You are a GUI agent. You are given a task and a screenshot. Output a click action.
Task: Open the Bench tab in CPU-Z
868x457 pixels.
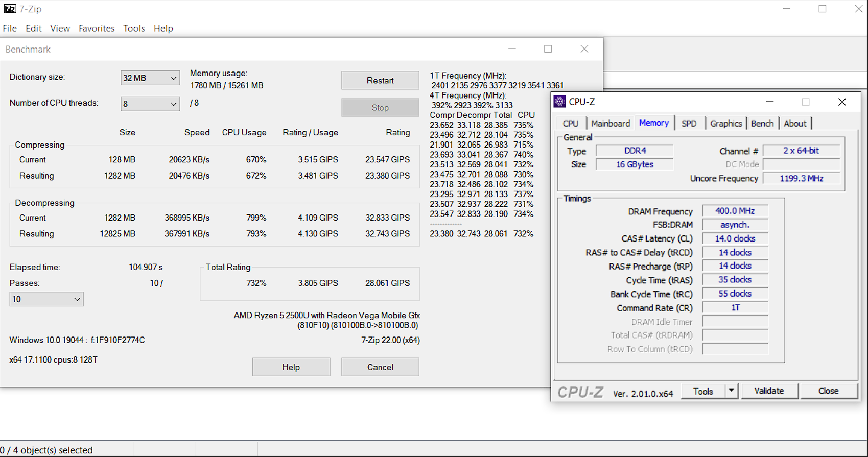[762, 124]
